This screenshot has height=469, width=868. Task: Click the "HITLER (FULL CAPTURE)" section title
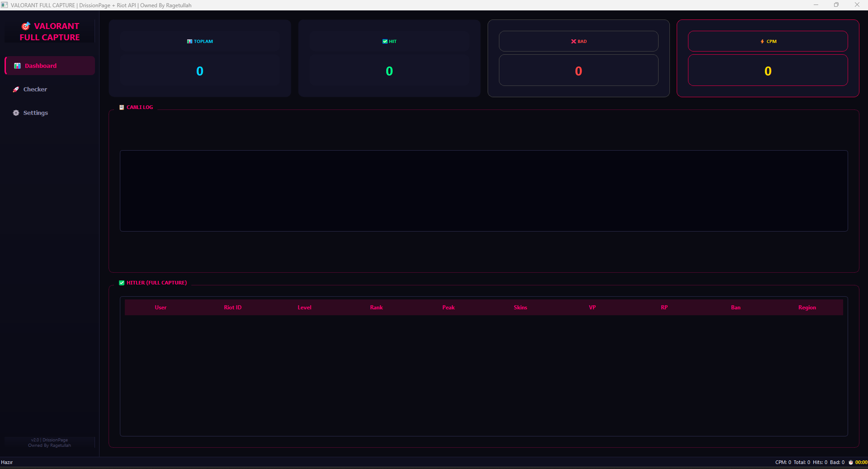(157, 283)
